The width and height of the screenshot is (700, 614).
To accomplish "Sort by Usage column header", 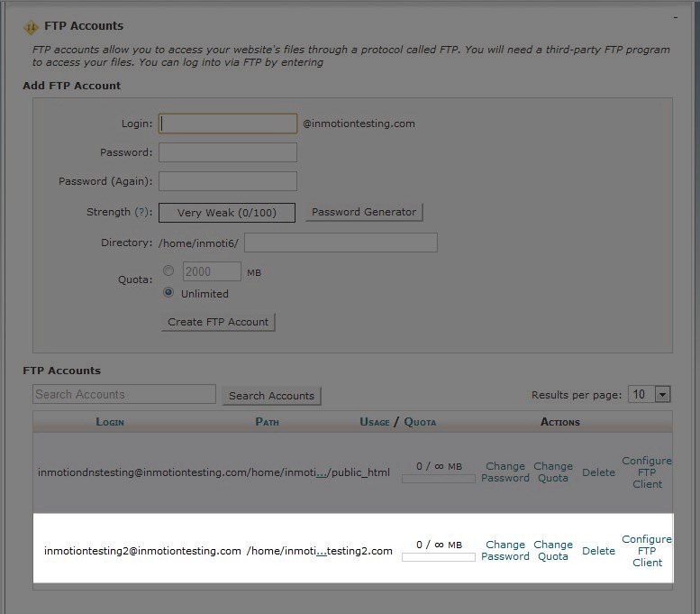I will point(375,422).
